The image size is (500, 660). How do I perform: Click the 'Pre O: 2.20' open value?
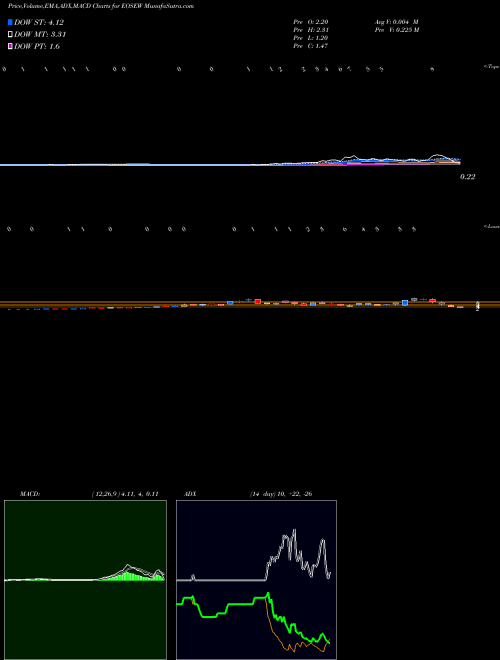tap(311, 21)
